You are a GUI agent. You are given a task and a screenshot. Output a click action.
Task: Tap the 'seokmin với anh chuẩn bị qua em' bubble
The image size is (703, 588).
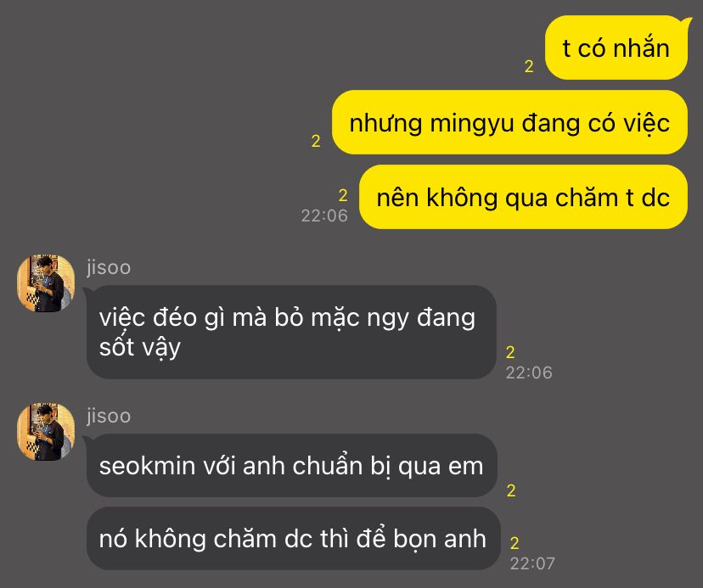click(292, 466)
